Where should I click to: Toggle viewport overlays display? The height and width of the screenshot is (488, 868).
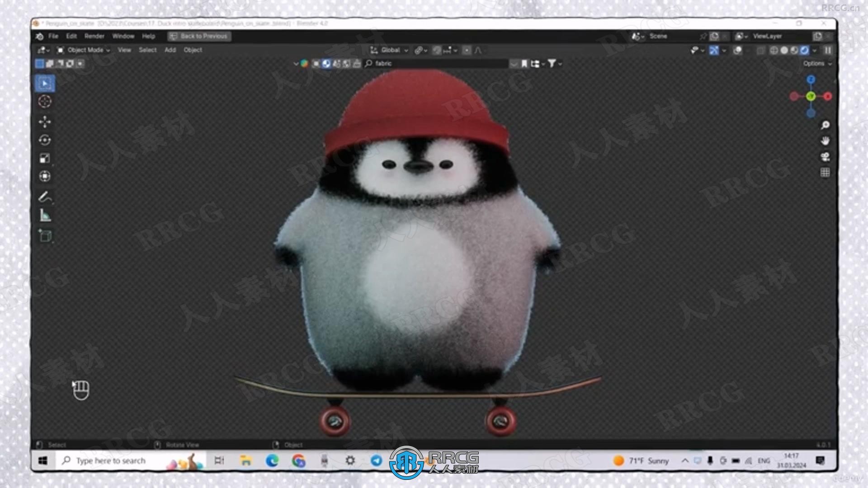pyautogui.click(x=737, y=50)
